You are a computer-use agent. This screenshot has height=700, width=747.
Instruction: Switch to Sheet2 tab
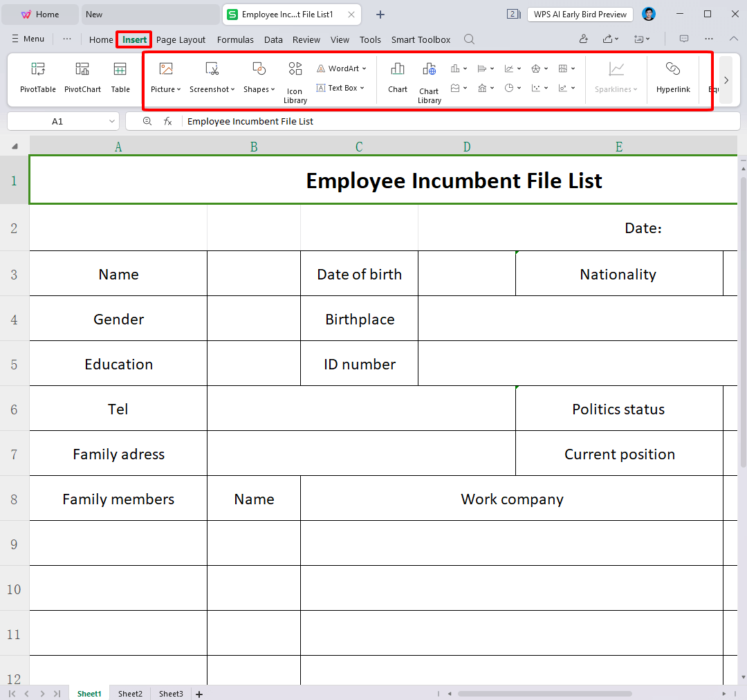130,694
